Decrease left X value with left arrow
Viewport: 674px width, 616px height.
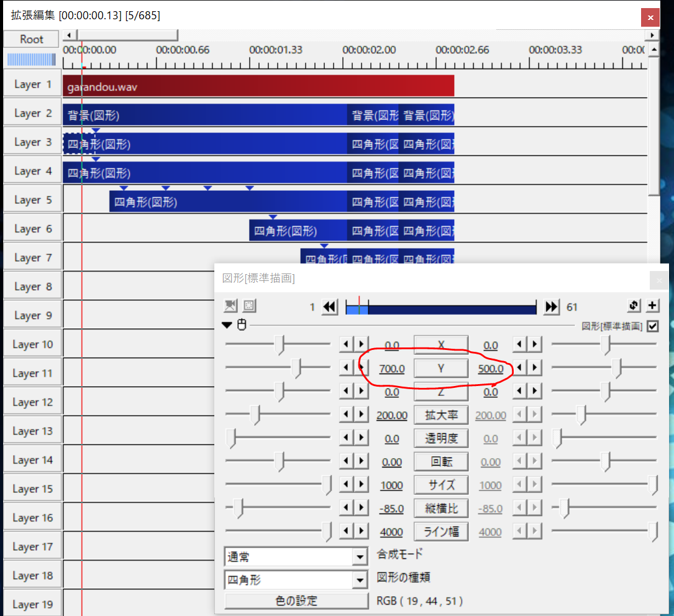[x=347, y=344]
